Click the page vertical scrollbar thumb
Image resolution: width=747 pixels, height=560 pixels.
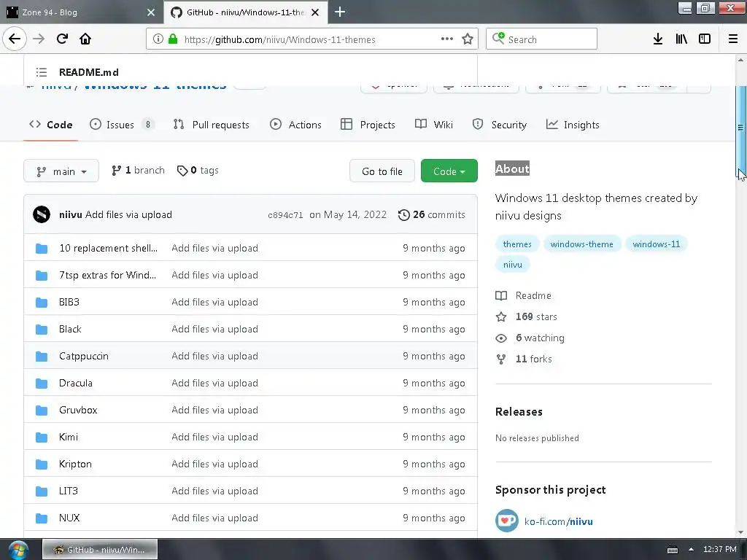click(x=740, y=127)
